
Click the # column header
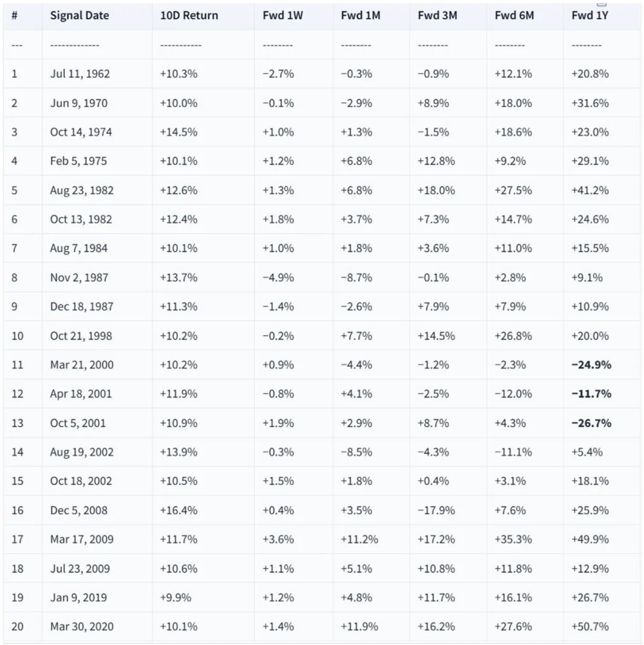14,15
